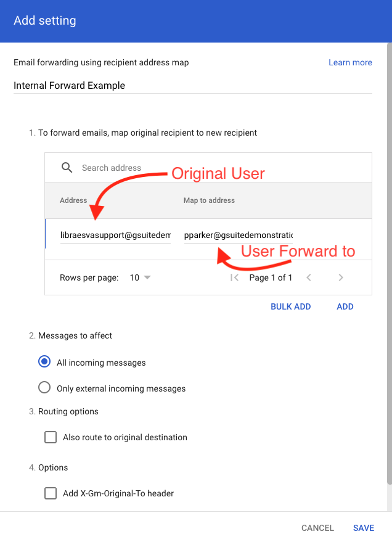Open the Rows per page dropdown
The image size is (392, 542).
point(141,277)
